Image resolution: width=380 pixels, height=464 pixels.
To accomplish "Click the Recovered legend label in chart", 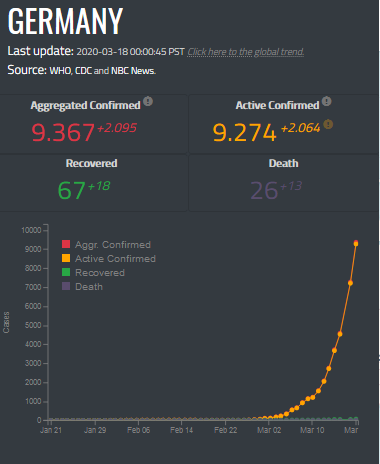I will click(x=100, y=273).
